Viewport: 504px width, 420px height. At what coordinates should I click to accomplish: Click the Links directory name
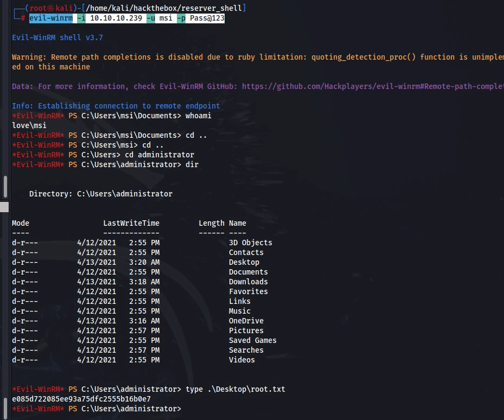click(x=239, y=301)
